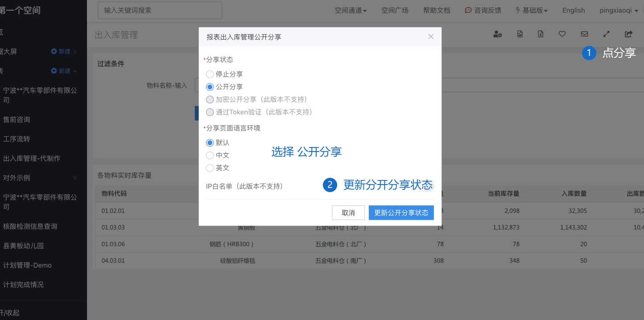This screenshot has width=644, height=320.
Task: Focus the 输入关键词搜索 search box
Action: (x=160, y=10)
